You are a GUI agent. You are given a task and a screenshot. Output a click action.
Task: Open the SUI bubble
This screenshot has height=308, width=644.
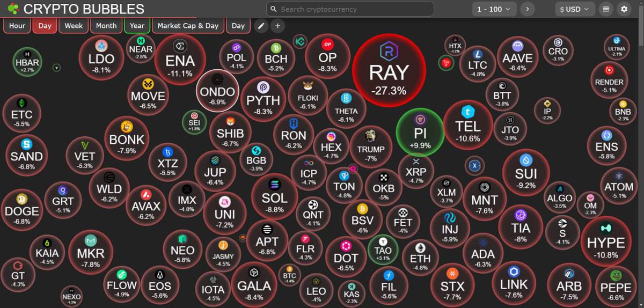[x=525, y=172]
